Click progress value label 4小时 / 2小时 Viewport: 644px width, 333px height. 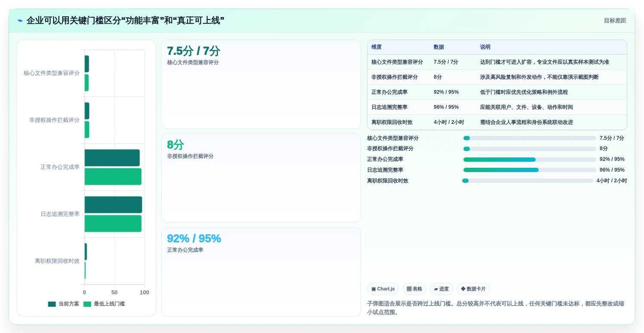click(x=612, y=181)
